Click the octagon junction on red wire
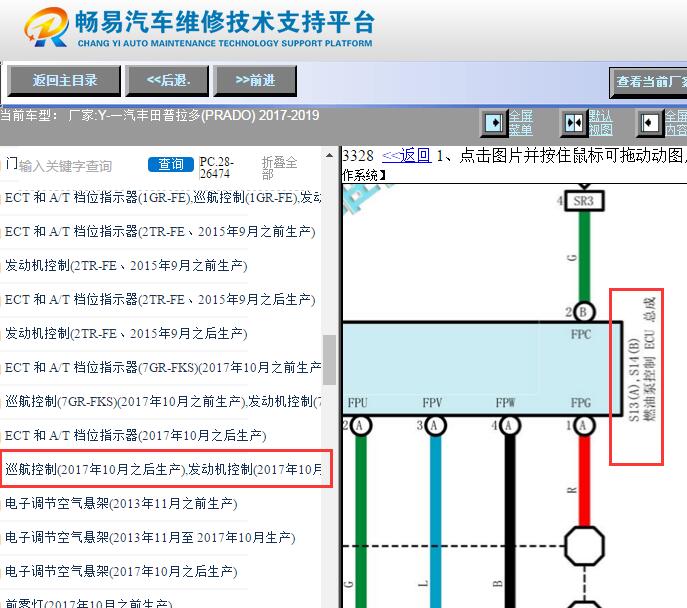The height and width of the screenshot is (608, 687). tap(584, 546)
